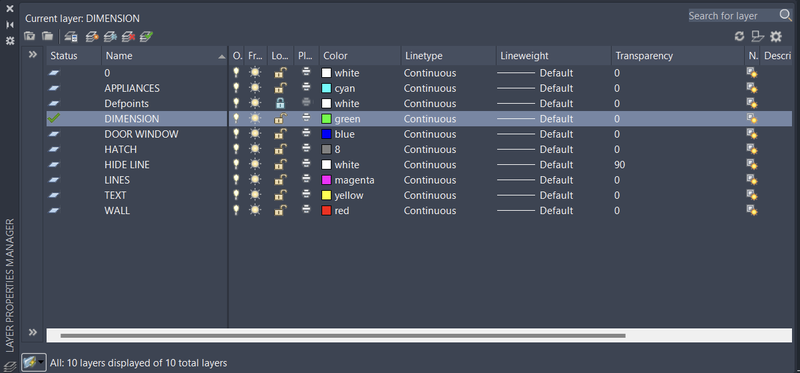Select the DOOR WINDOW layer name
This screenshot has height=373, width=800.
coord(141,134)
